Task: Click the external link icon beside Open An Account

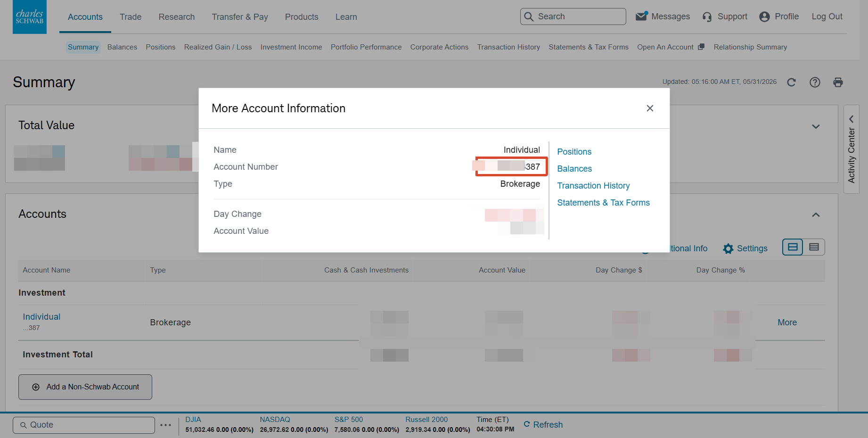Action: [701, 47]
